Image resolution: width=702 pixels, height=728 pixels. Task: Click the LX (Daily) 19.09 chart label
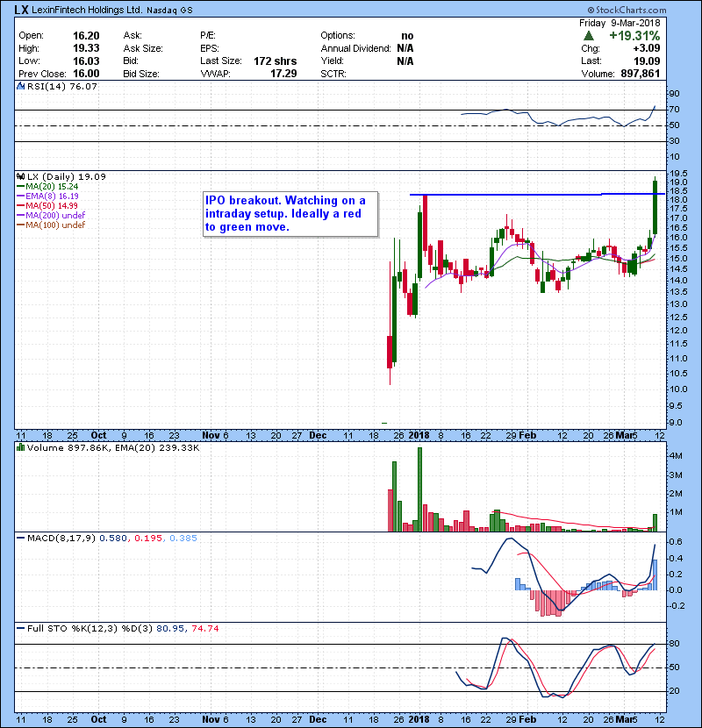tap(67, 177)
